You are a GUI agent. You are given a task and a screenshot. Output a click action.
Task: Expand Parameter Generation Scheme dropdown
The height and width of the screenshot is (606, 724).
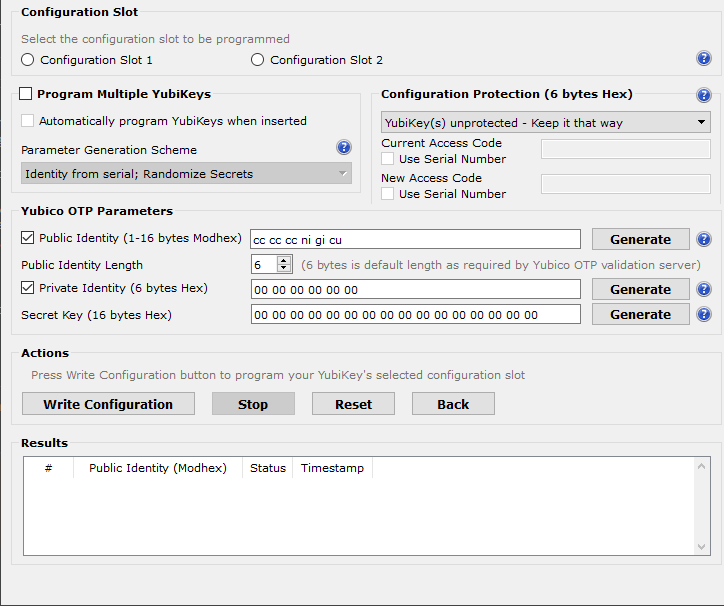click(186, 174)
